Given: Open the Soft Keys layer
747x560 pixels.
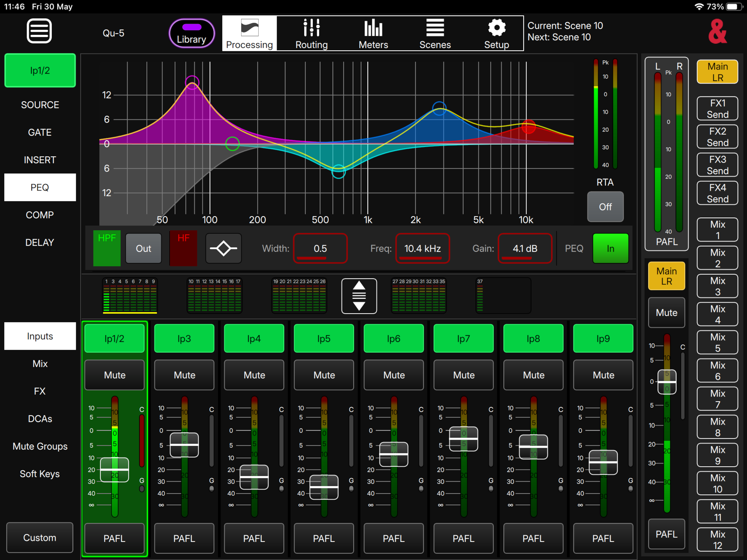Looking at the screenshot, I should (40, 474).
